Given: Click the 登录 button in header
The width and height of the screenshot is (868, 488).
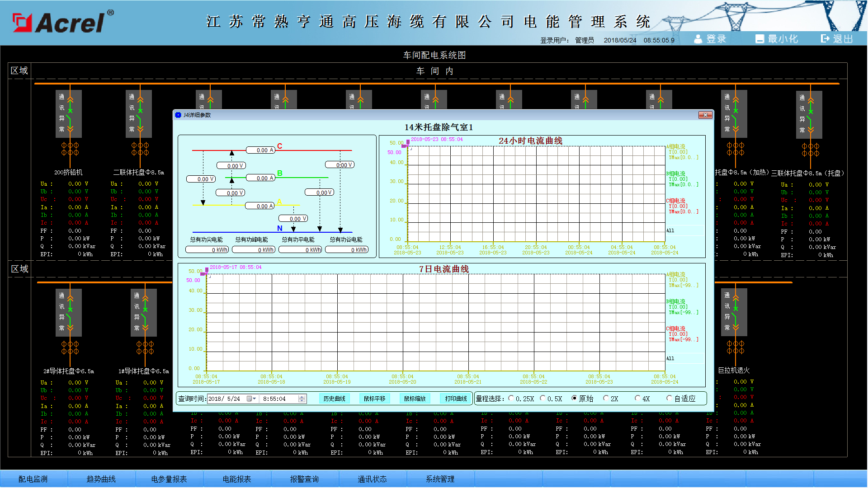Looking at the screenshot, I should coord(710,39).
